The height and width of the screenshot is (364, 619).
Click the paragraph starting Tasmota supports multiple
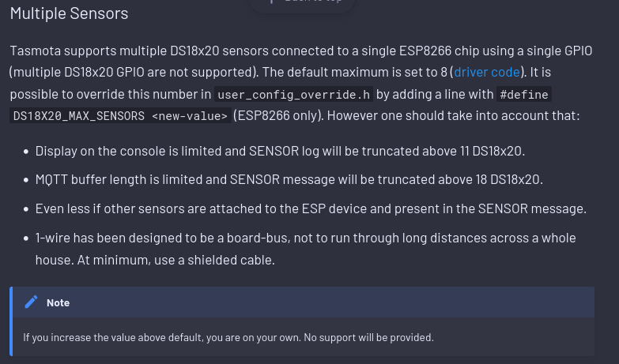[x=301, y=83]
